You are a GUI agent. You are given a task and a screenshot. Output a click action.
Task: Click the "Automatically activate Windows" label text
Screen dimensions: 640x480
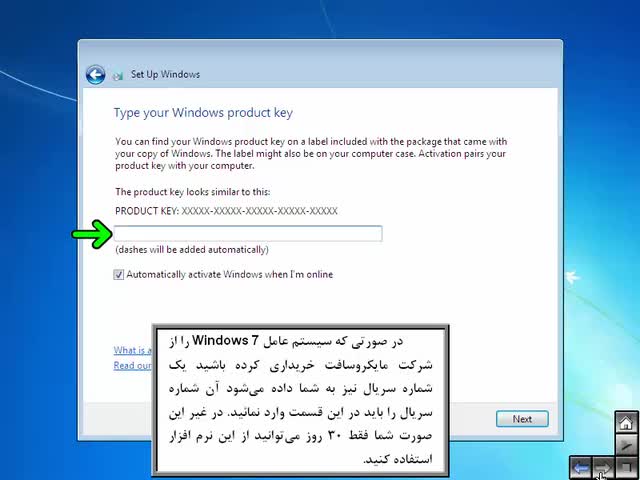pyautogui.click(x=229, y=274)
